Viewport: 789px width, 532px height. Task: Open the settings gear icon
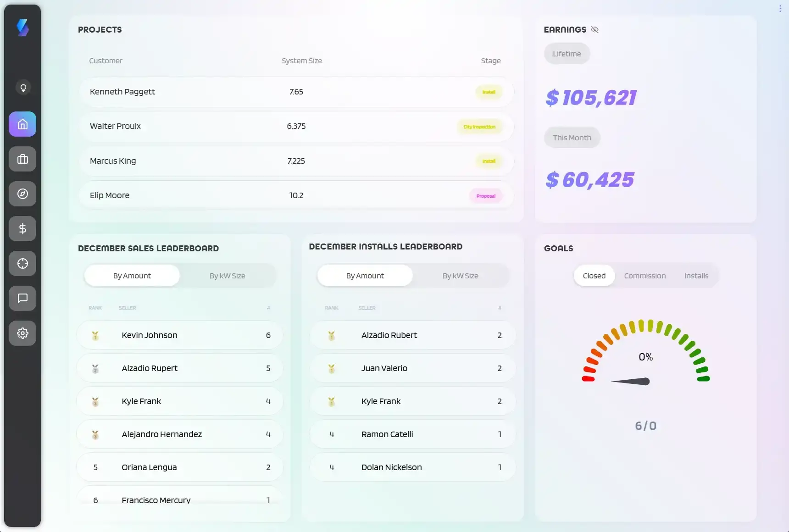click(x=22, y=333)
